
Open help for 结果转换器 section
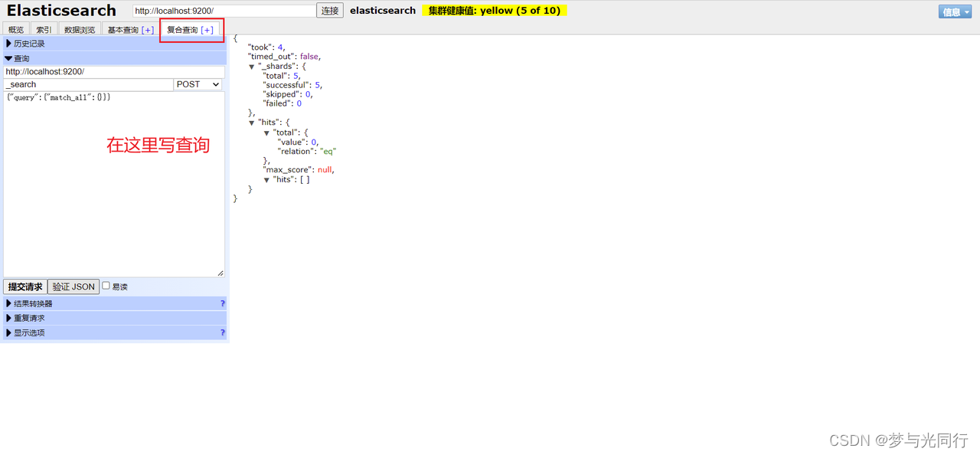(223, 304)
